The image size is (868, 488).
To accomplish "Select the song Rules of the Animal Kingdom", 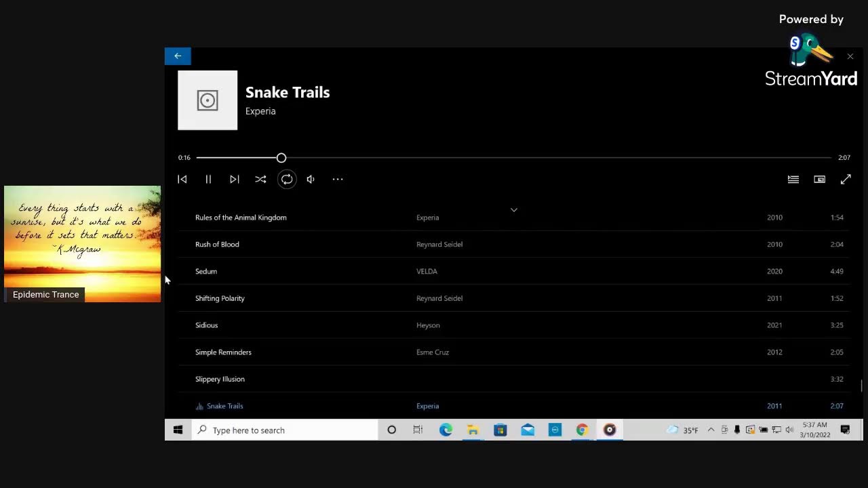I will [513, 218].
